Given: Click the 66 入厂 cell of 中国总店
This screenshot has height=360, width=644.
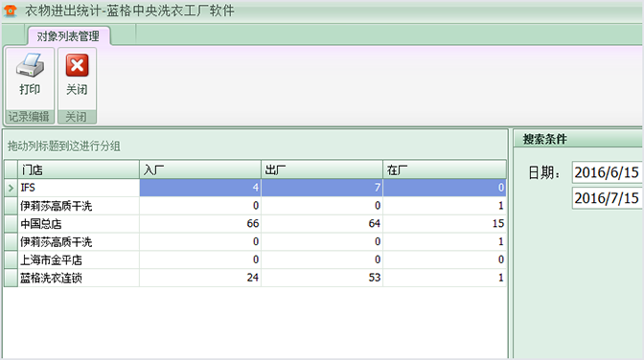Looking at the screenshot, I should 200,224.
